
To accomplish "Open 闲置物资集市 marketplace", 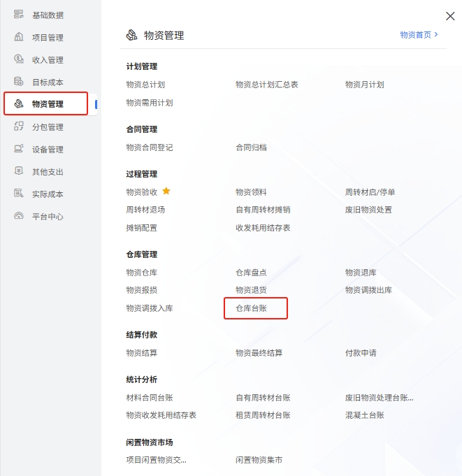I will [x=259, y=460].
